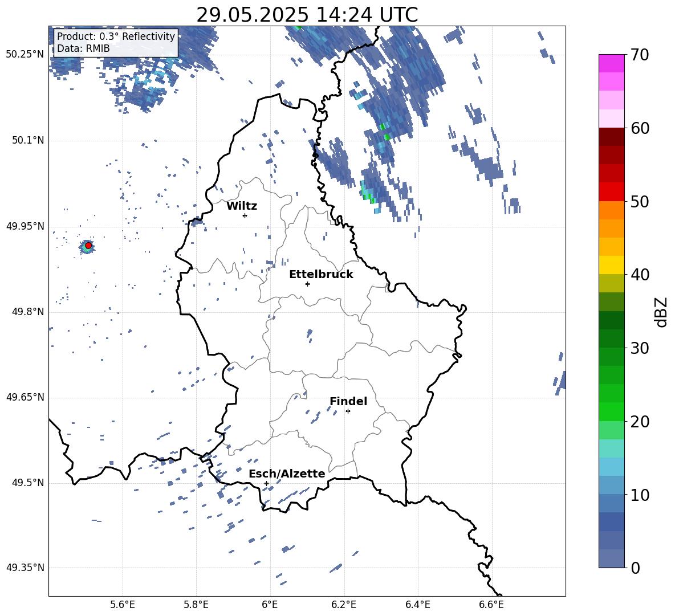Click the Esch/Alzette station cross marker
The height and width of the screenshot is (616, 675).
click(x=266, y=483)
